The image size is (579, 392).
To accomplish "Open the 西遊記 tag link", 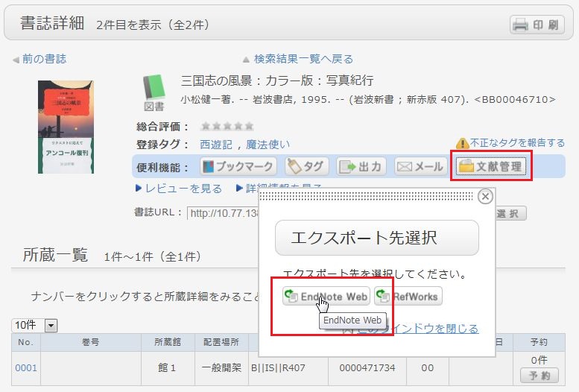I will (x=216, y=145).
